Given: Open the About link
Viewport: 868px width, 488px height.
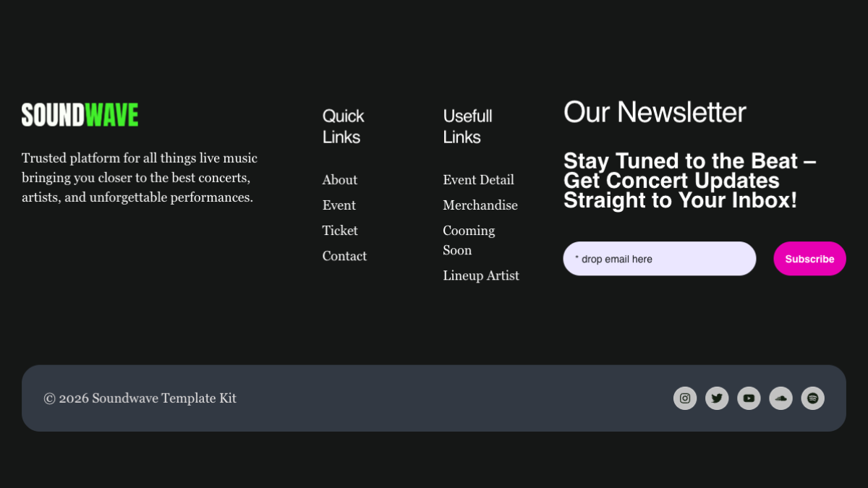Looking at the screenshot, I should tap(340, 180).
